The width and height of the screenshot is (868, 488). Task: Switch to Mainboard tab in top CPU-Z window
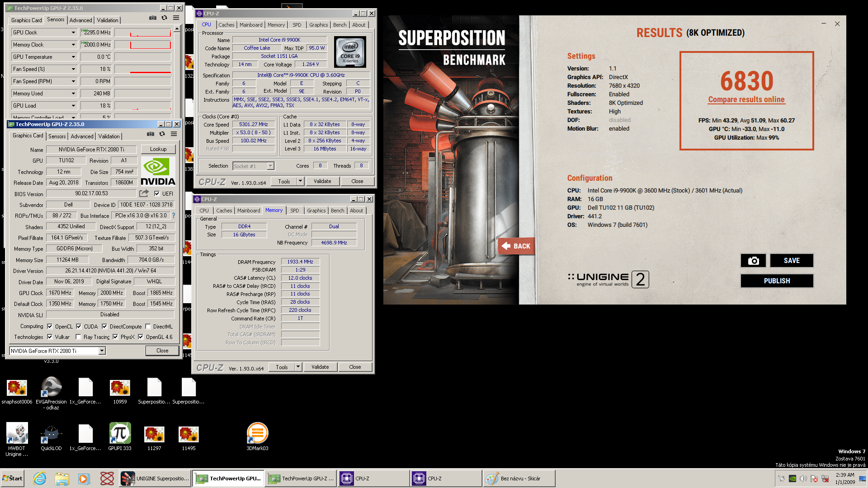(251, 25)
